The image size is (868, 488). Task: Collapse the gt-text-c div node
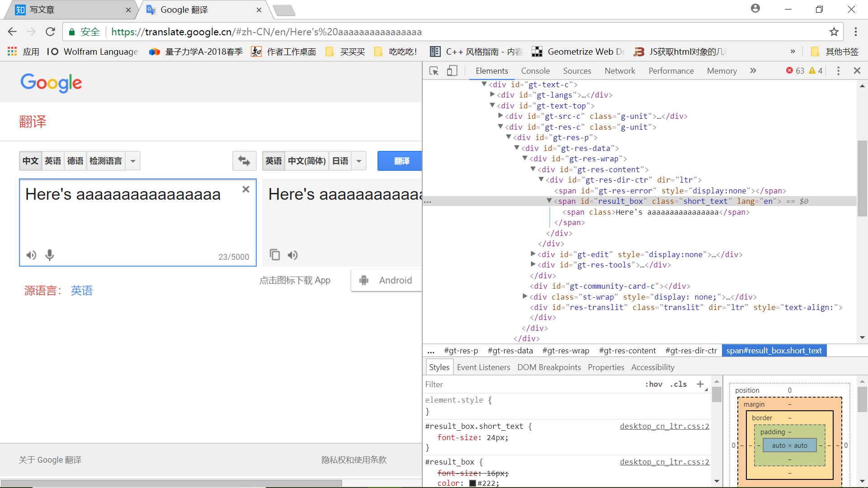coord(484,84)
